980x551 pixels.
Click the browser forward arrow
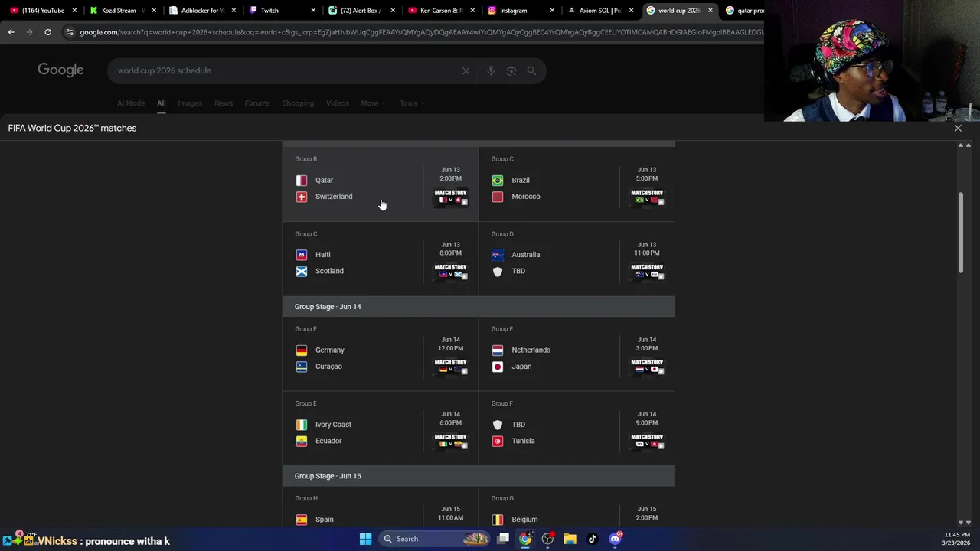(x=29, y=32)
